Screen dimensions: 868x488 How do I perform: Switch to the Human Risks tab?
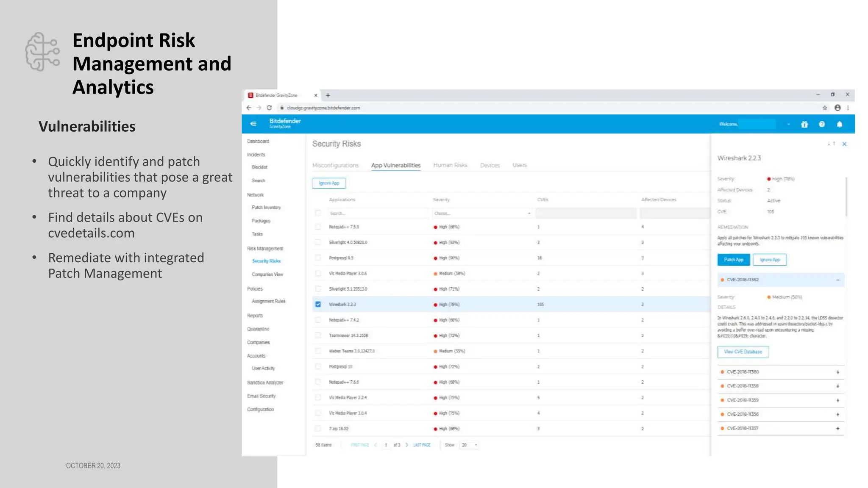point(450,165)
